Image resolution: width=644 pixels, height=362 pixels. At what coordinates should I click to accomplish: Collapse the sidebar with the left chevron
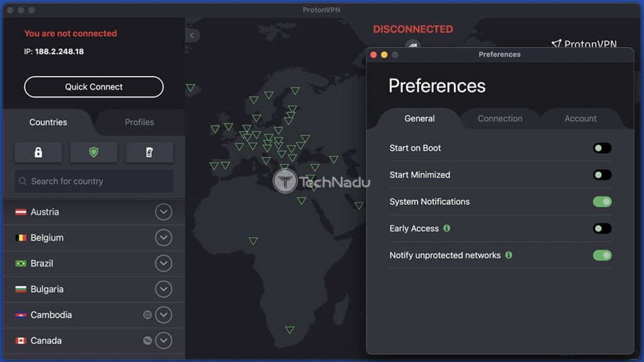pos(192,35)
